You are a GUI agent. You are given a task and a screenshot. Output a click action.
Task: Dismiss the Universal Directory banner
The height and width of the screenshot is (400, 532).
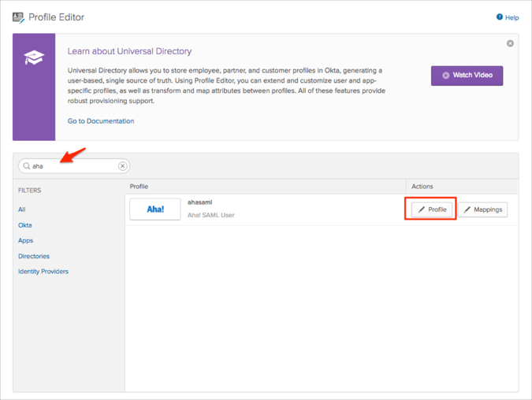510,43
